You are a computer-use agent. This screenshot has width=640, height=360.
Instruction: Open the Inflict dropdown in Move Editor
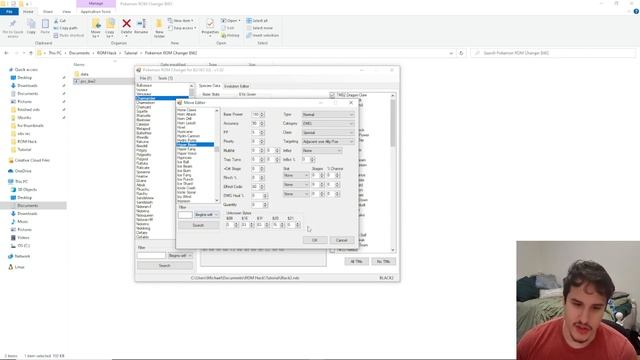tap(322, 151)
